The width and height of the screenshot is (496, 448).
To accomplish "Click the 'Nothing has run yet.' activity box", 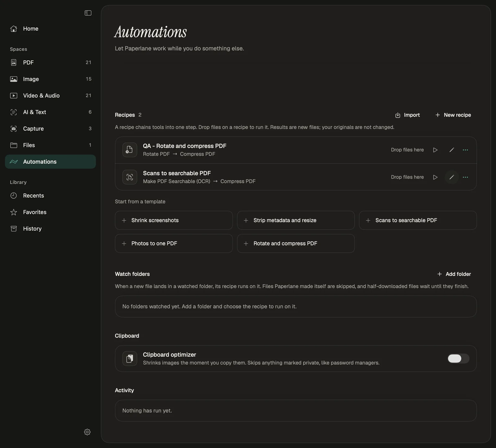I will pyautogui.click(x=296, y=410).
